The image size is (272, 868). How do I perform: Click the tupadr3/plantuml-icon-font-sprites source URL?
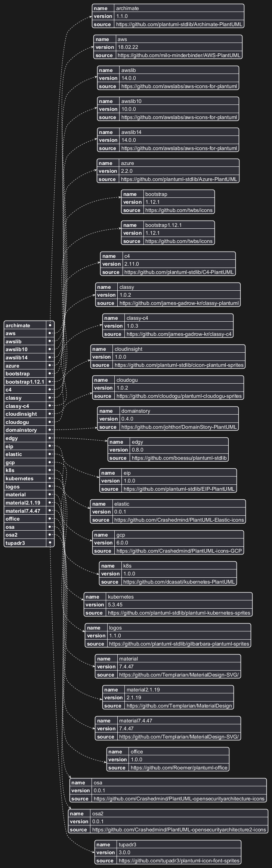click(179, 861)
